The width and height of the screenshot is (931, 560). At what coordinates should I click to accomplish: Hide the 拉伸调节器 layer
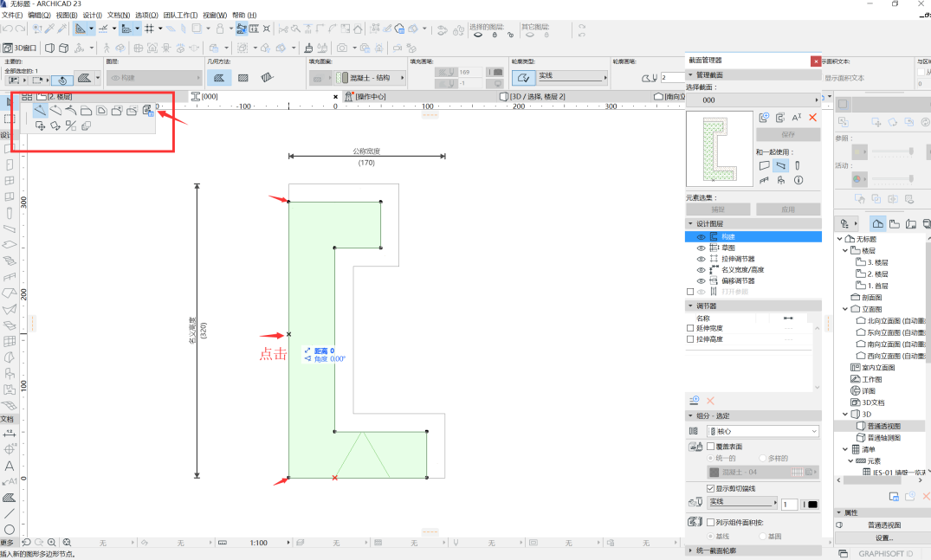701,260
